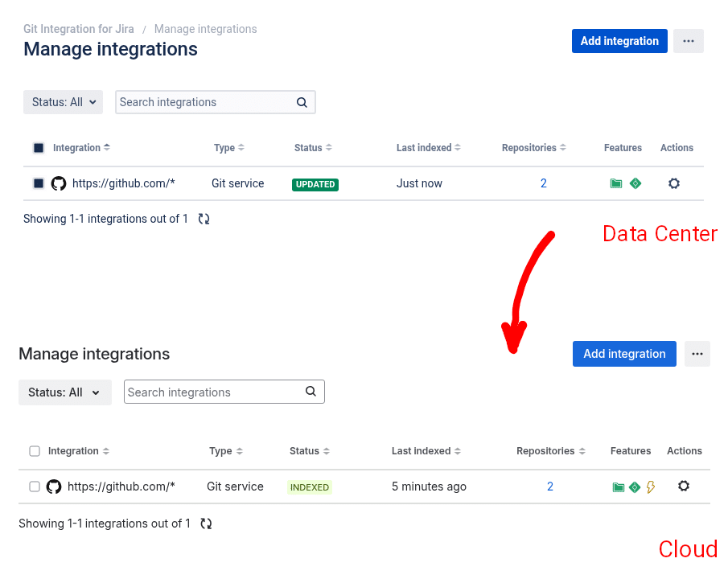Toggle checkbox for github.com row in Cloud table

pyautogui.click(x=35, y=487)
